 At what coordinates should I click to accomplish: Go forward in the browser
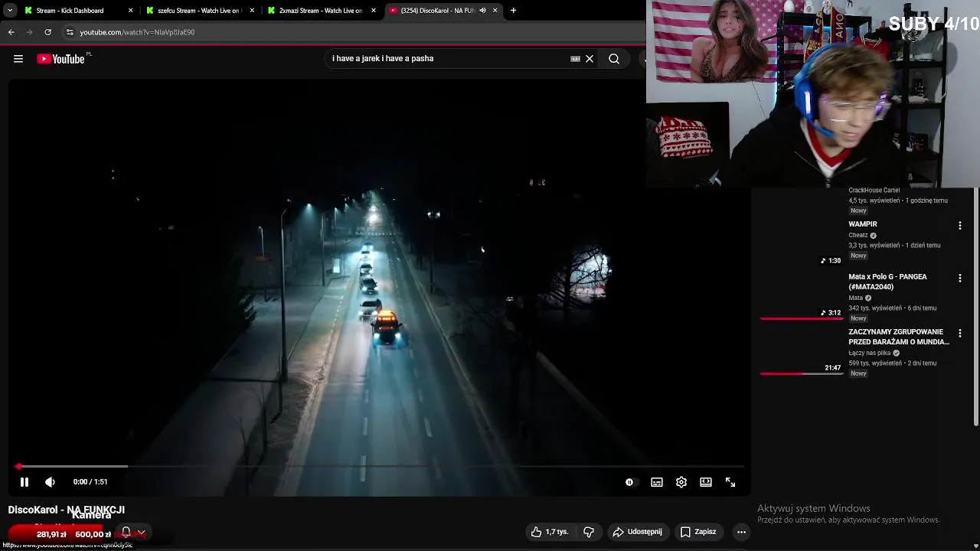click(x=30, y=32)
